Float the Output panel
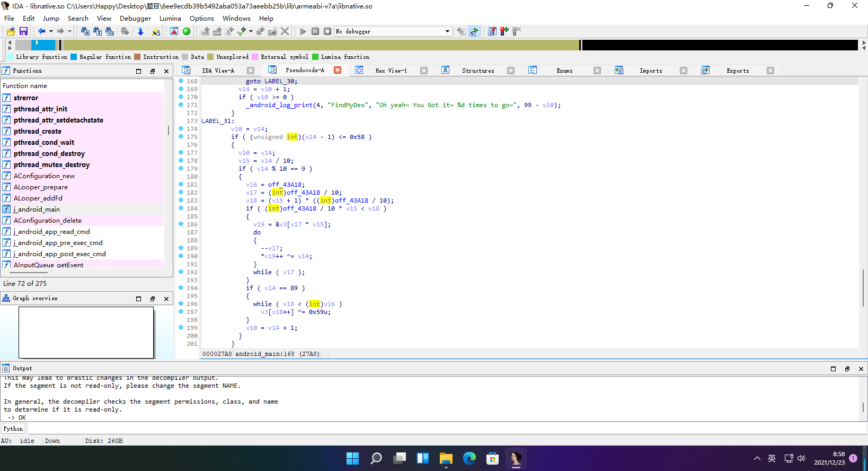868x471 pixels. (847, 369)
